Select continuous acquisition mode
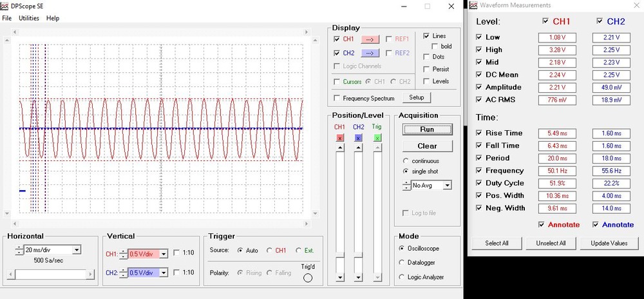This screenshot has width=644, height=299. pos(405,160)
